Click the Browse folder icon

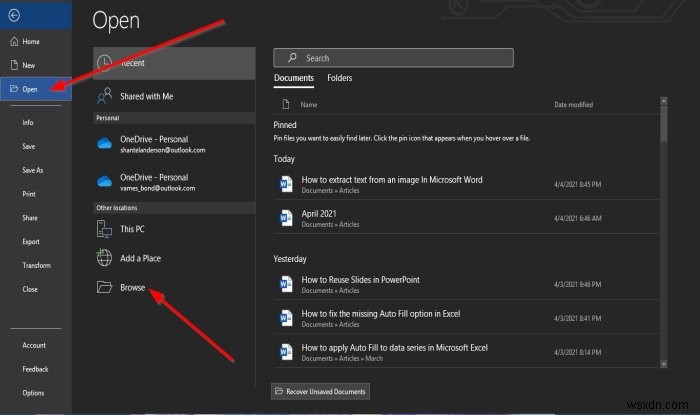pyautogui.click(x=104, y=288)
